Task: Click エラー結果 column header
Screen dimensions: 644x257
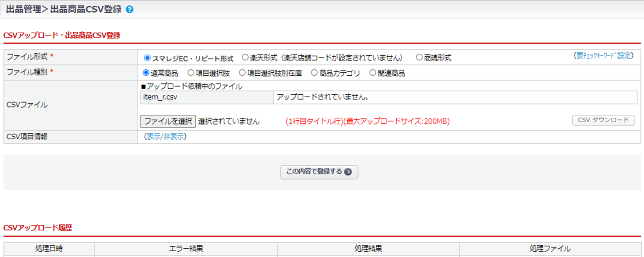Action: tap(186, 249)
